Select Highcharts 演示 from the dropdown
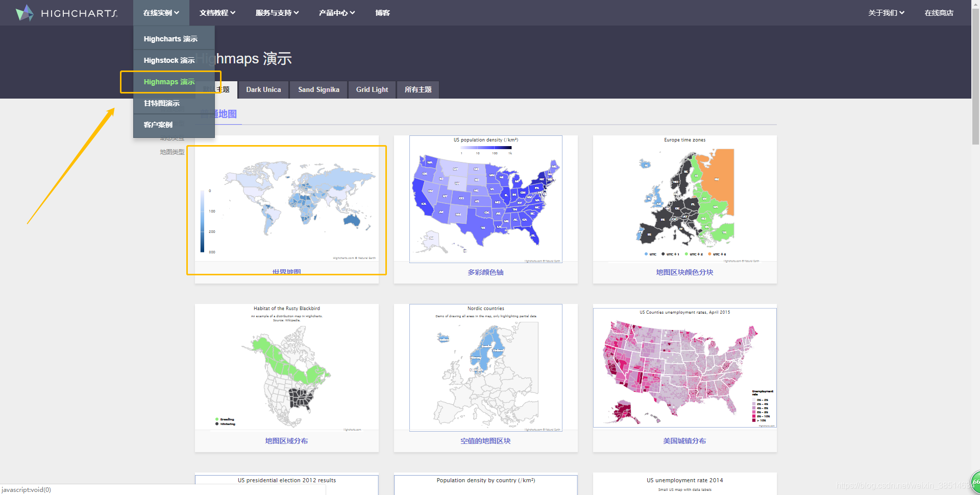Viewport: 980px width, 495px height. click(x=174, y=39)
